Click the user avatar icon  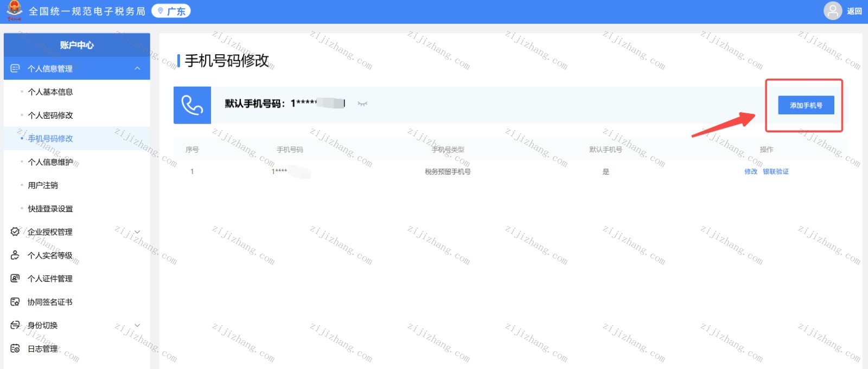832,11
